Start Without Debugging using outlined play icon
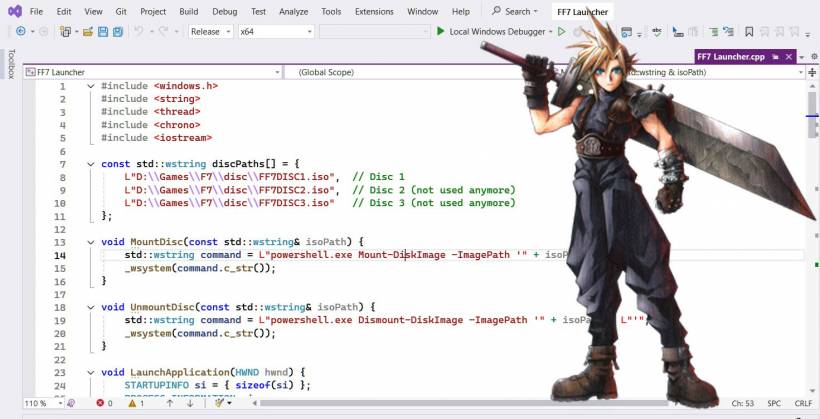This screenshot has width=820, height=419. click(x=562, y=32)
